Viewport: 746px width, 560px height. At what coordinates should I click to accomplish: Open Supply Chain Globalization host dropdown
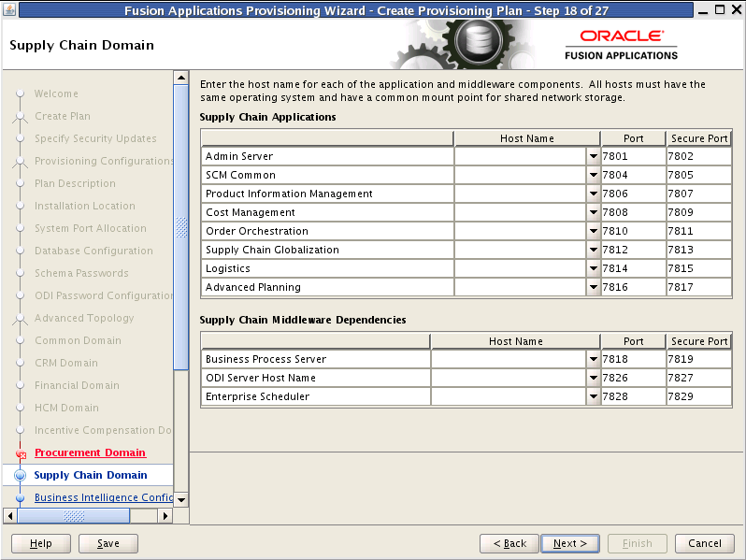point(593,250)
